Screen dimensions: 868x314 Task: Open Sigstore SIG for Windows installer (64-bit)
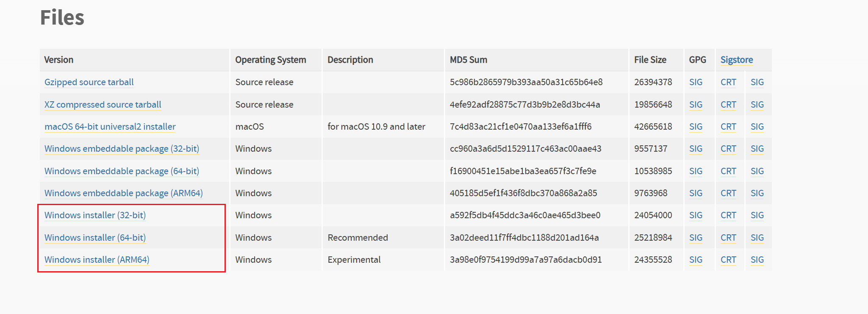(x=757, y=238)
